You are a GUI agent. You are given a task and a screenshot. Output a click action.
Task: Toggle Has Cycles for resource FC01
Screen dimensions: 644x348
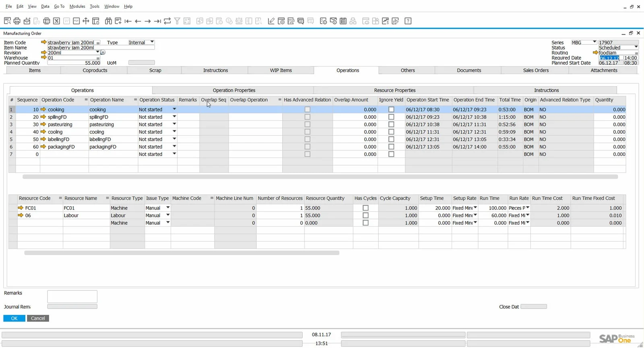[x=365, y=208]
